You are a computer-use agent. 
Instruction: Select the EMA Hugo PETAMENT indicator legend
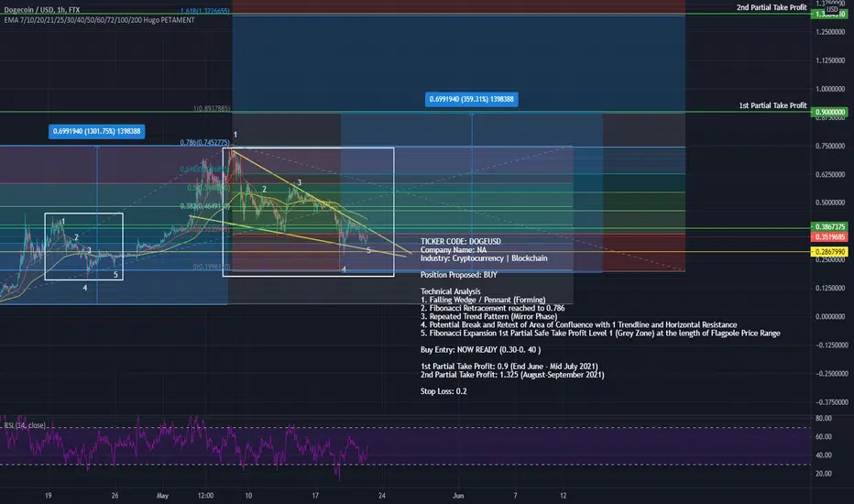pyautogui.click(x=99, y=20)
